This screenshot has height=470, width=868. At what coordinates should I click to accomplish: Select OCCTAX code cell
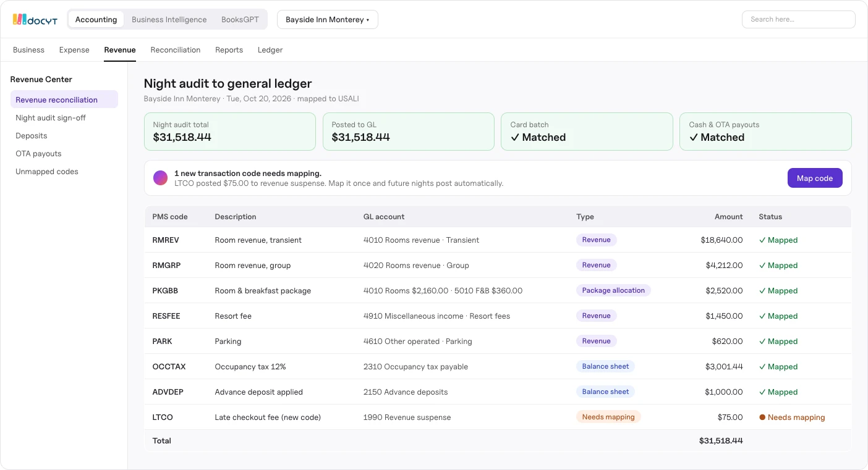coord(169,366)
